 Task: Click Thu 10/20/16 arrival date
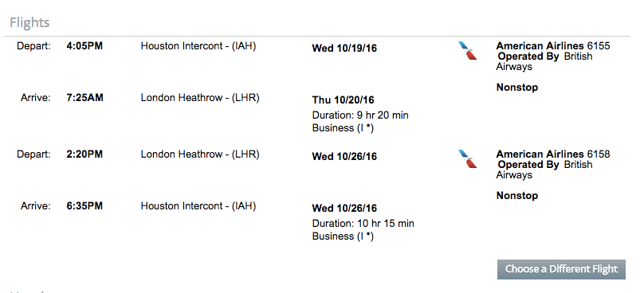(343, 100)
